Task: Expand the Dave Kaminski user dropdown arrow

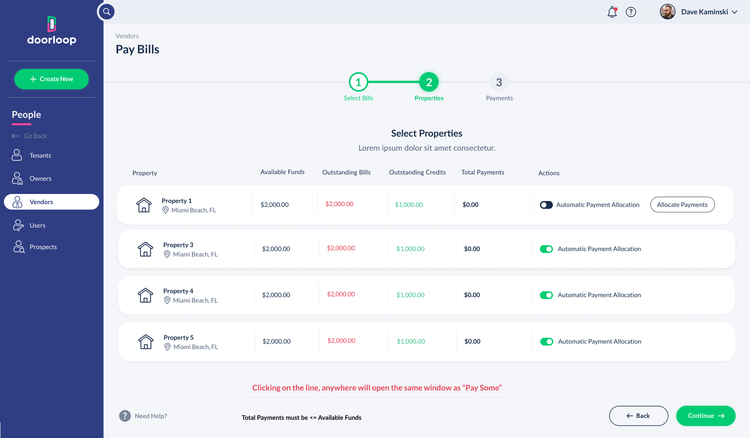Action: point(736,12)
